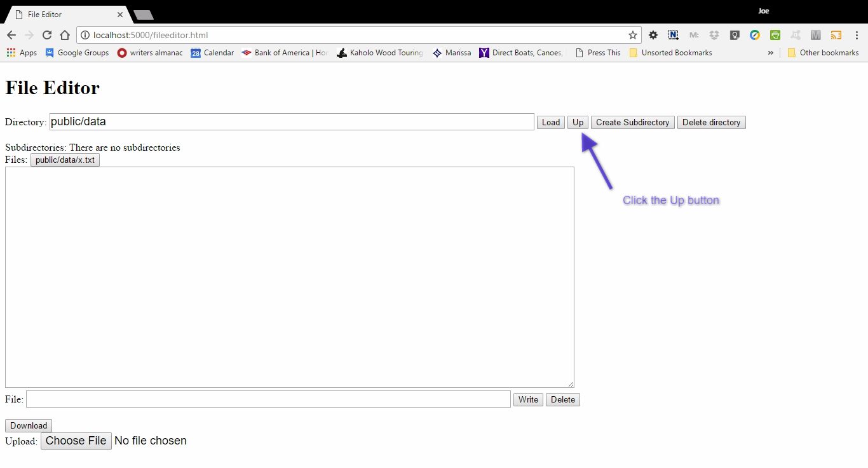Open the public/data/x.txt file button

point(65,160)
